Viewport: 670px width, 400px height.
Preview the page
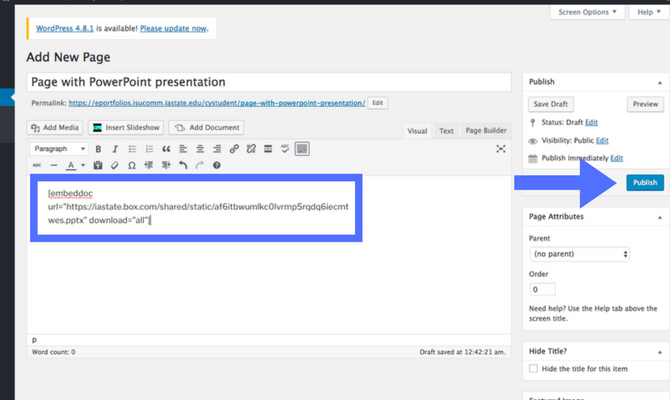[x=646, y=104]
